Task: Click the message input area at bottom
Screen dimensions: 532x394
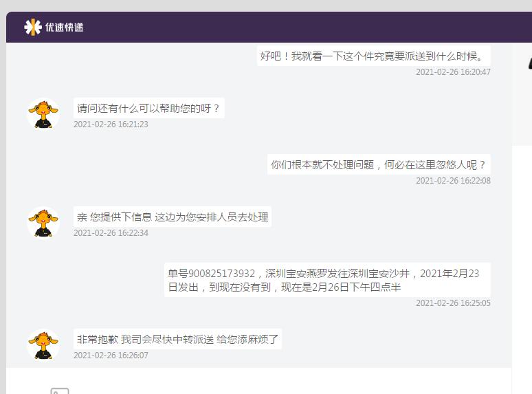Action: pos(259,381)
